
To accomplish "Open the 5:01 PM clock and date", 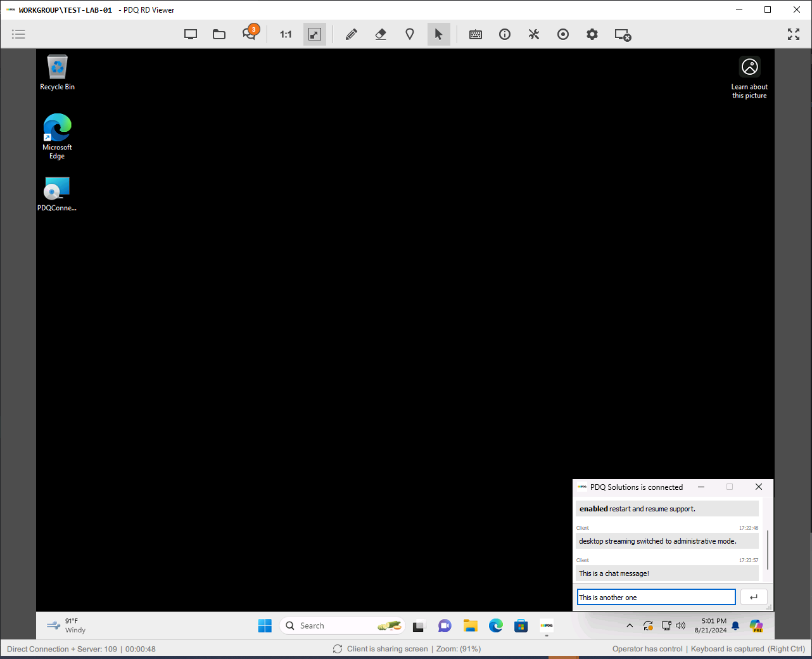I will click(x=711, y=625).
